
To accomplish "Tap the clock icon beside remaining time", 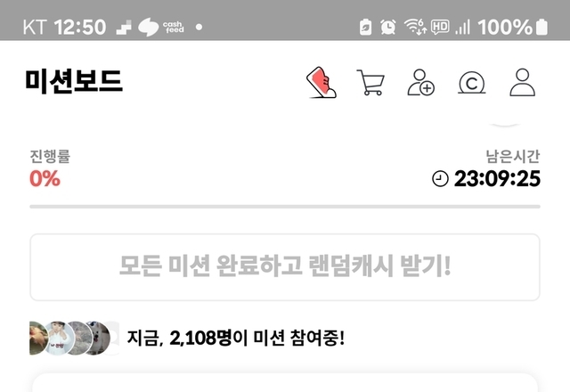I will tap(440, 179).
